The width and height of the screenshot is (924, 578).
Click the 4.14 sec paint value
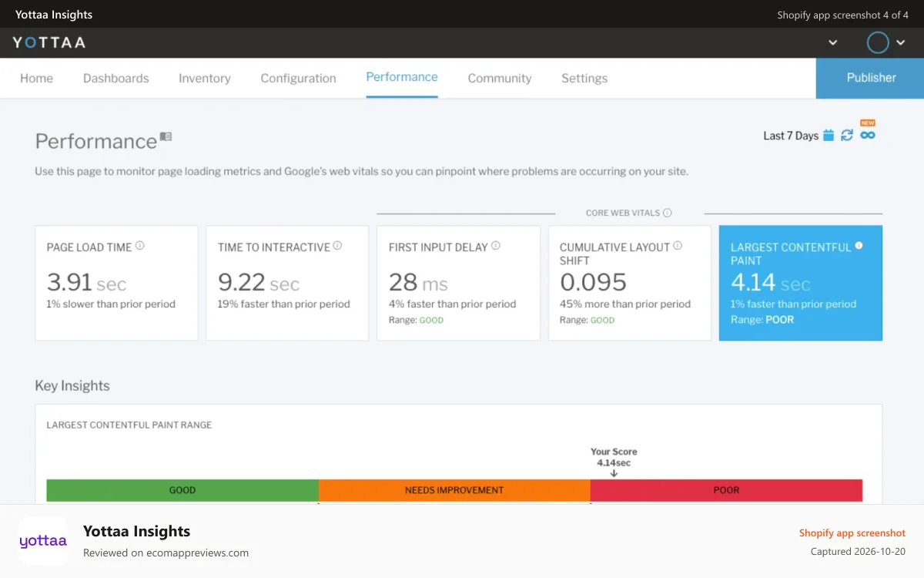770,282
